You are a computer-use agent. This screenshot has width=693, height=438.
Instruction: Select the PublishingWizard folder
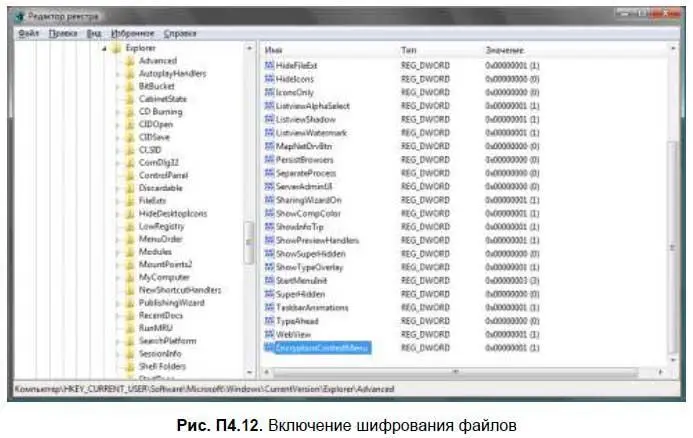tap(171, 303)
